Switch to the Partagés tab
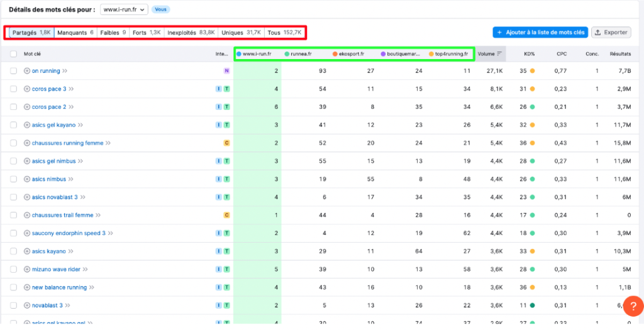Screen dimensions: 644x330 [31, 33]
